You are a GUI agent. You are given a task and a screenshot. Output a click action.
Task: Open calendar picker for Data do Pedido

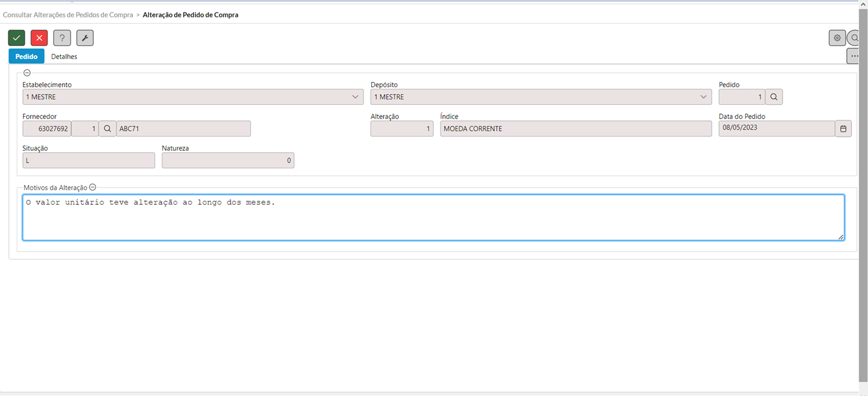point(843,128)
